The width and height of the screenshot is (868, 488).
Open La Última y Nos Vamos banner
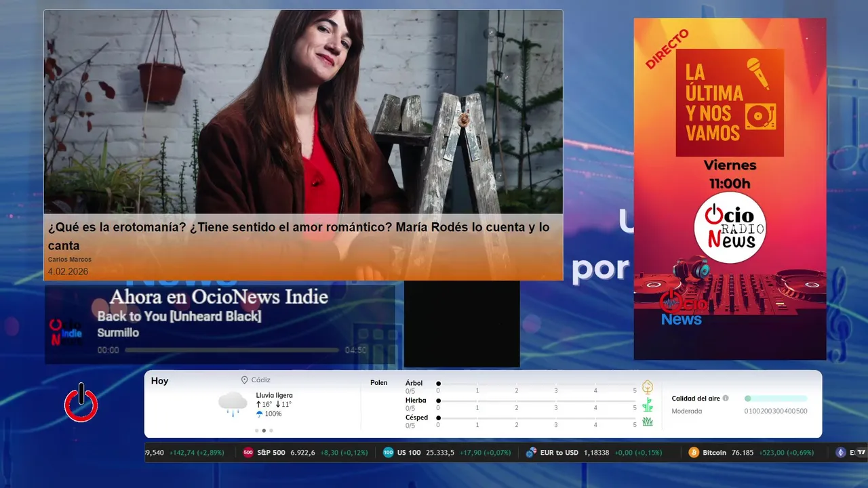730,102
